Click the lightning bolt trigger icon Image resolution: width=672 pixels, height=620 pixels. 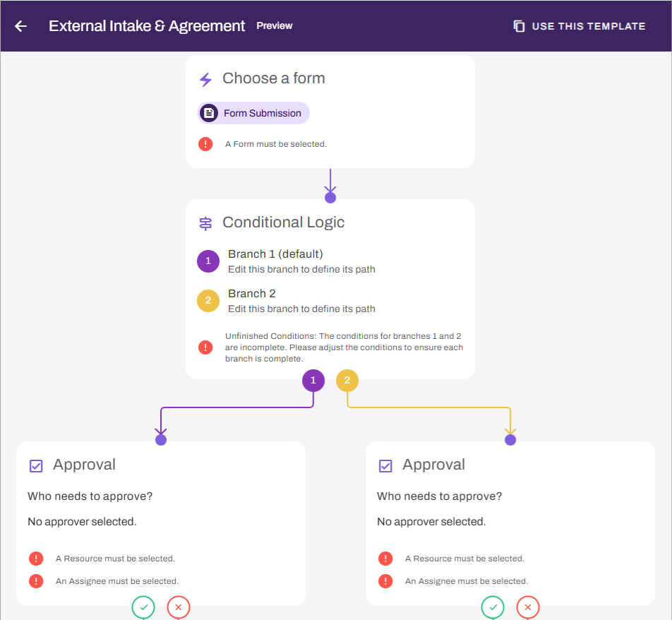pyautogui.click(x=205, y=79)
